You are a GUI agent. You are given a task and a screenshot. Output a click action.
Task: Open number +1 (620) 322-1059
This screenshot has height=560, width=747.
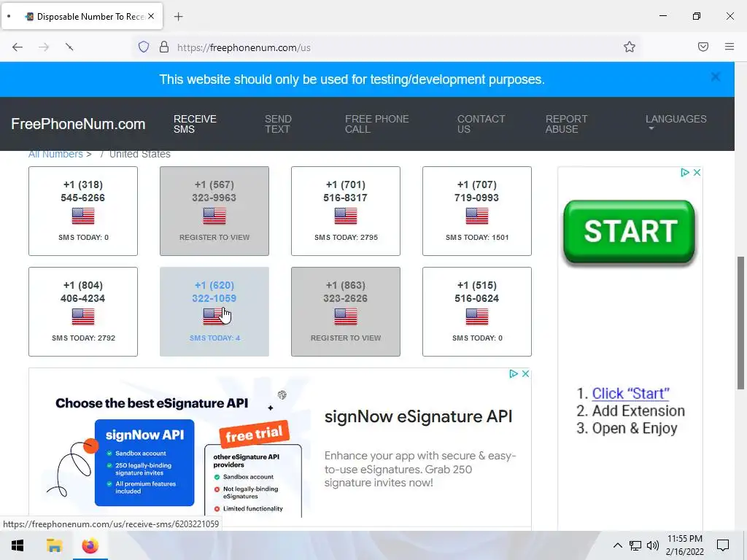tap(214, 311)
